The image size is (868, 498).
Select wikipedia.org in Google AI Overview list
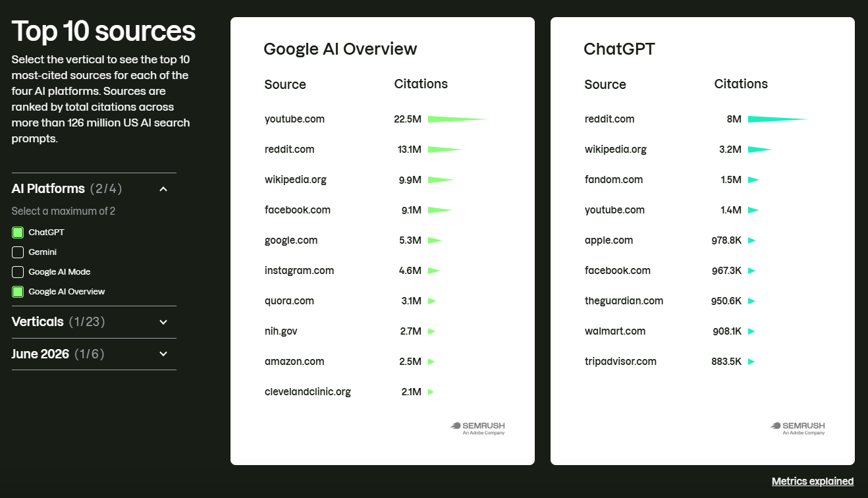295,180
